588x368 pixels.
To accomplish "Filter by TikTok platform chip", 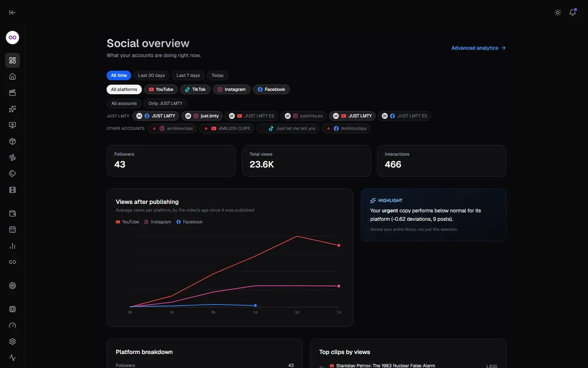I will click(195, 90).
